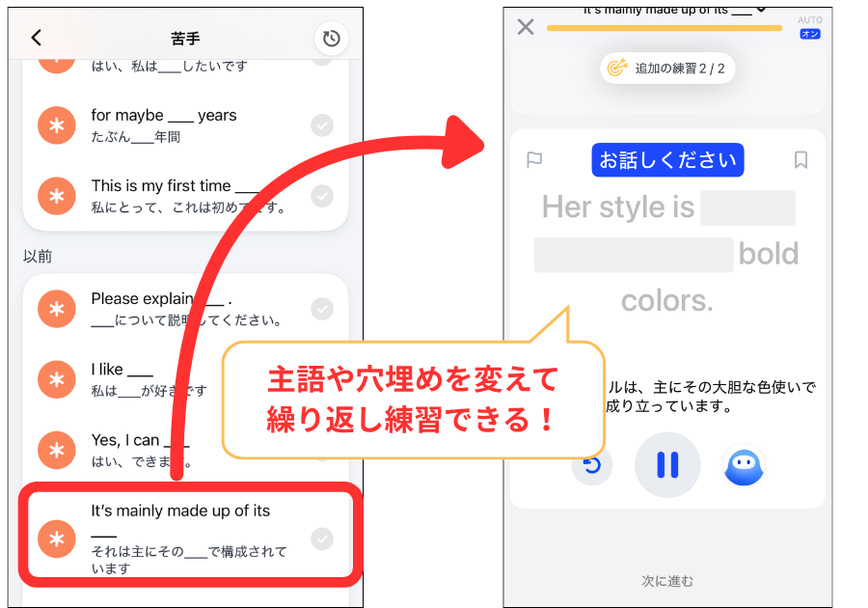Tap the star icon beside 'It's mainly made up of its'
The width and height of the screenshot is (868, 608).
(57, 539)
